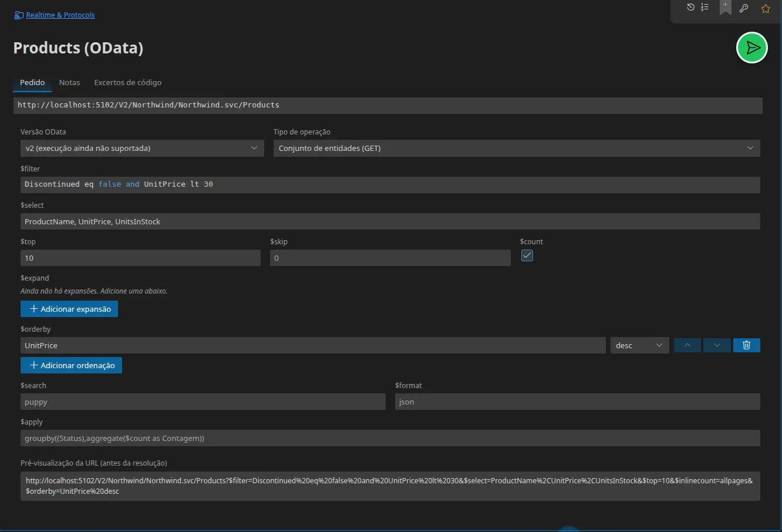
Task: Focus the $search field
Action: pyautogui.click(x=203, y=402)
